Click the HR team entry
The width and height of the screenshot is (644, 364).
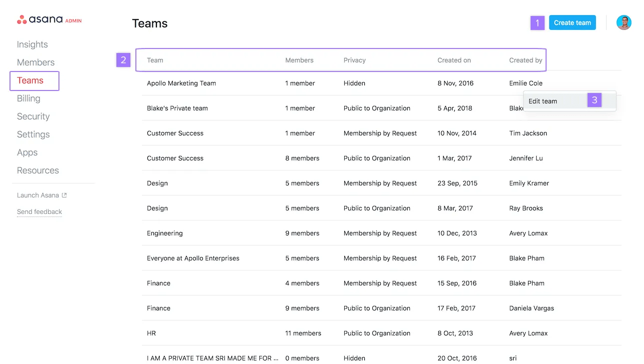click(x=151, y=333)
